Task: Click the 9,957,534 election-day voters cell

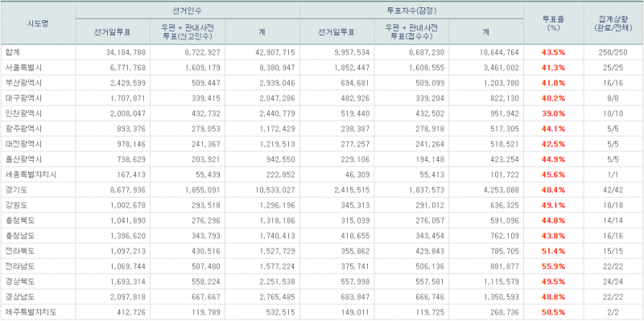Action: coord(353,52)
